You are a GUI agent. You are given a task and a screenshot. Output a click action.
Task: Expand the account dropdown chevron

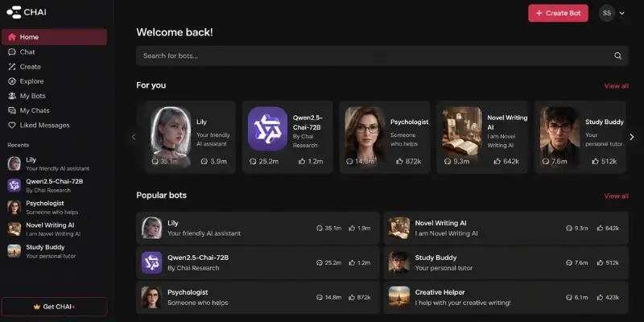pos(621,13)
